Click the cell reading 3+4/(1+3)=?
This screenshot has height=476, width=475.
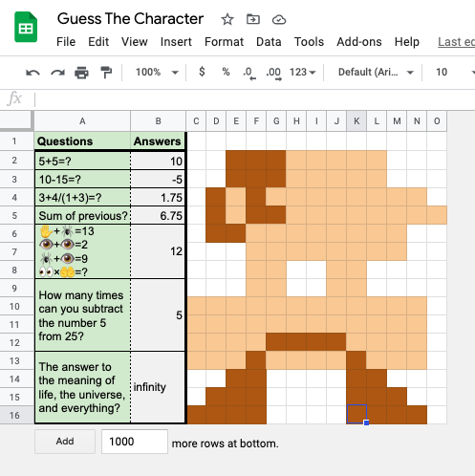tap(82, 198)
